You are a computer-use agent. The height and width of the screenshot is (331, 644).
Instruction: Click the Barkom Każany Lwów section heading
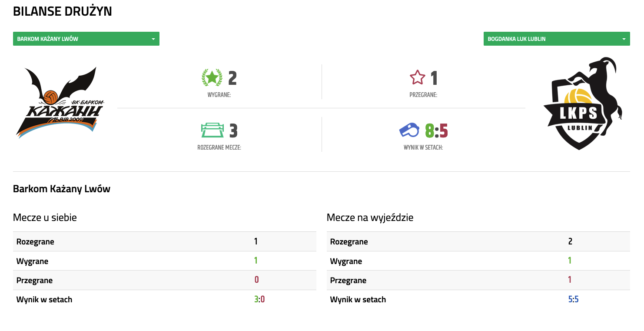pyautogui.click(x=62, y=189)
